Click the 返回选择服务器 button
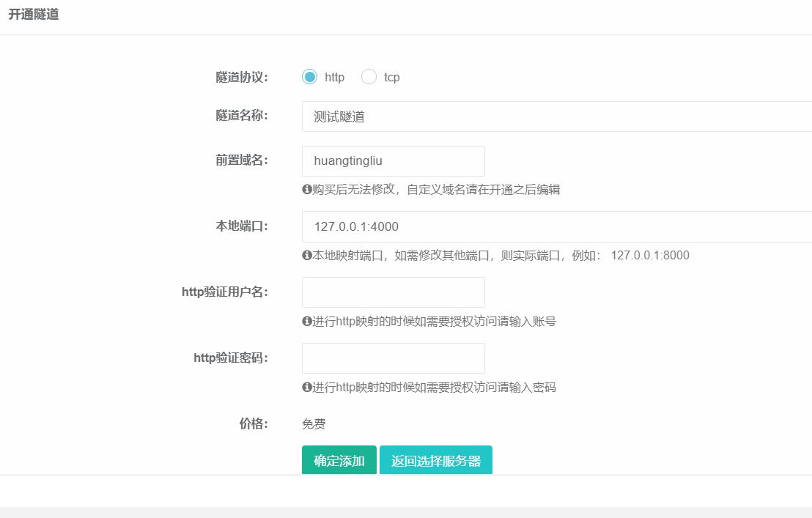This screenshot has width=812, height=518. pos(436,460)
